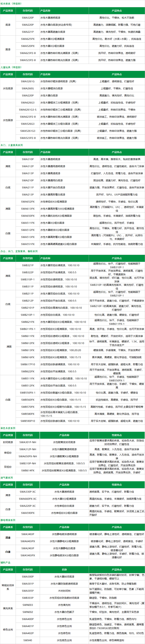This screenshot has width=145, height=644.
Task: Select the code SWA3261G
Action: pos(28,81)
